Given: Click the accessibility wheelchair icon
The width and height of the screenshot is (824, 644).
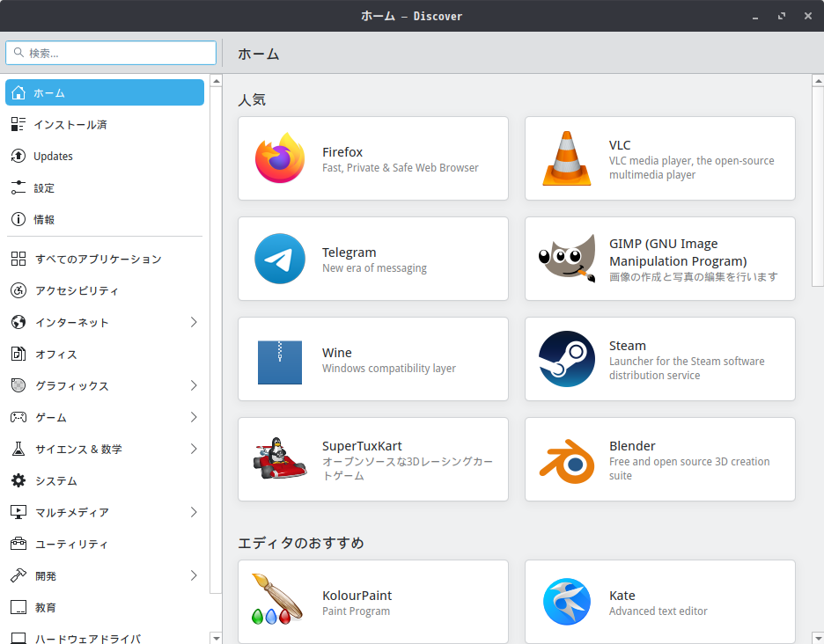Looking at the screenshot, I should tap(18, 290).
